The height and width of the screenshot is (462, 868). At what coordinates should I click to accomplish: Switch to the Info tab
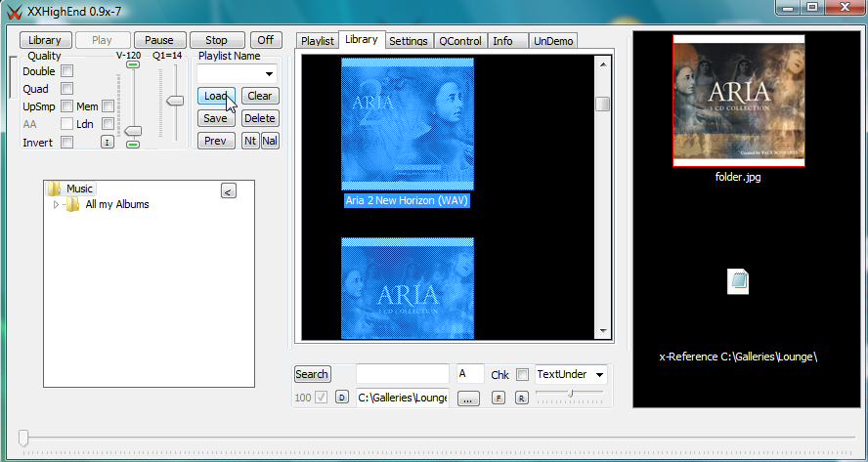[x=507, y=41]
